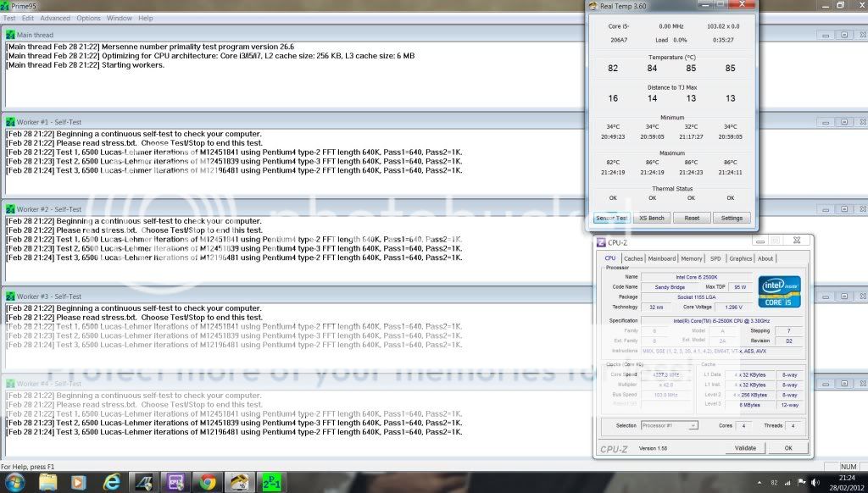This screenshot has height=493, width=868.
Task: Open the Options menu in Prime95
Action: coord(88,18)
